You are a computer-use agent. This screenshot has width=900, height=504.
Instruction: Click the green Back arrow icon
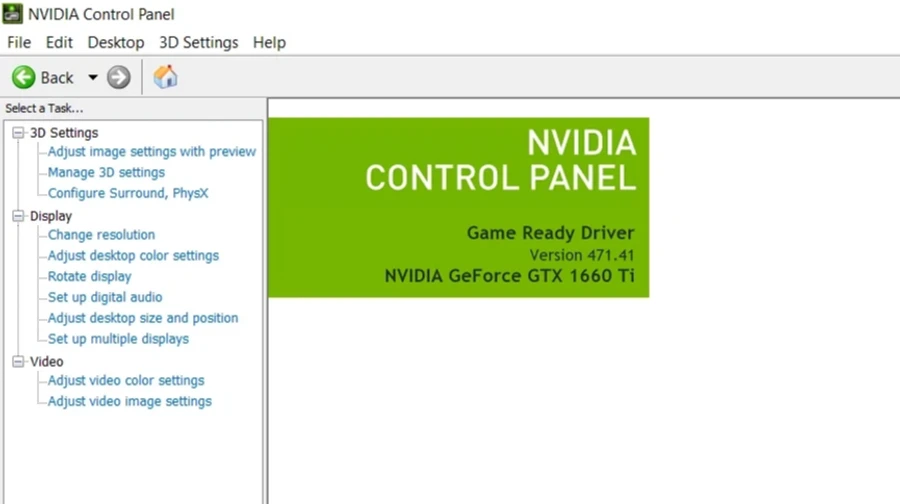coord(24,77)
